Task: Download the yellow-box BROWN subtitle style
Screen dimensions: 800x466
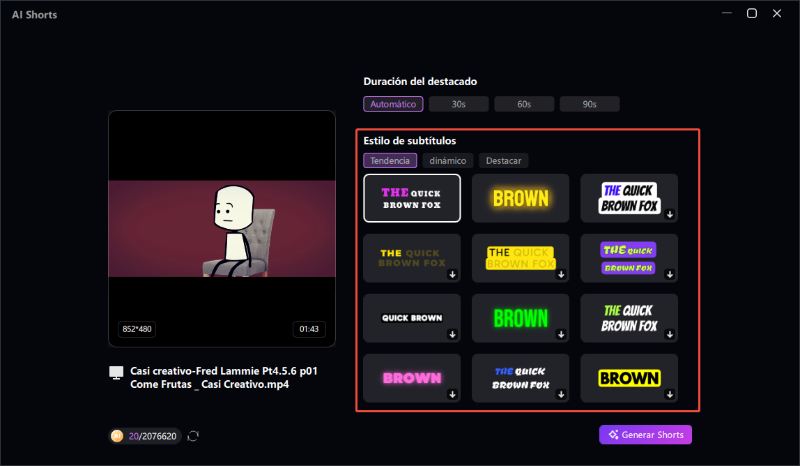Action: point(669,394)
